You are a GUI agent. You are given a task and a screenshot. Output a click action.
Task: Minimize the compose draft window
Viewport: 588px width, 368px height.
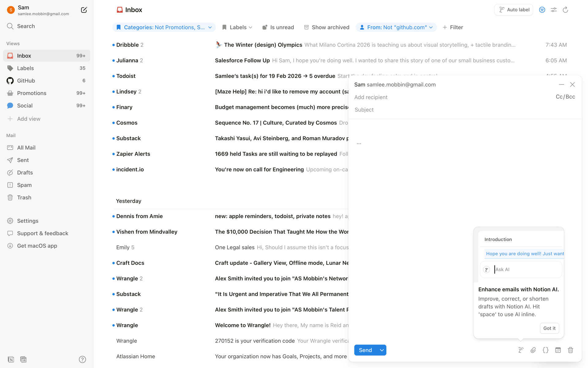coord(561,84)
